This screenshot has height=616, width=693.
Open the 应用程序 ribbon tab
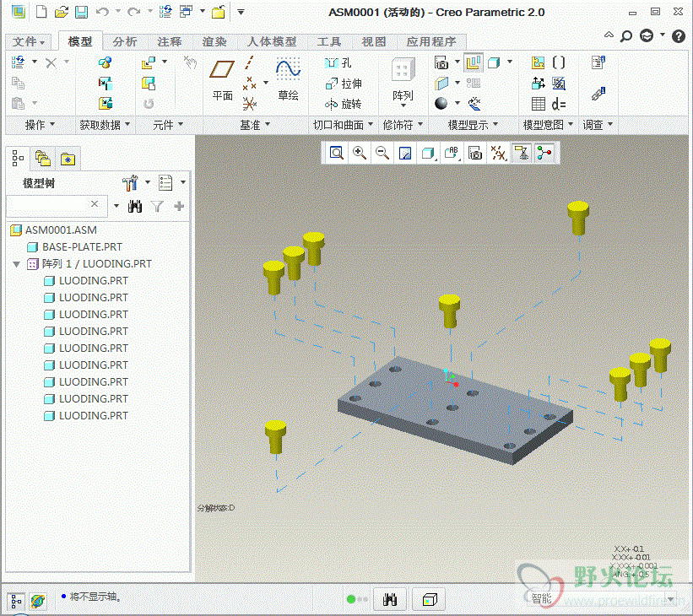[431, 41]
